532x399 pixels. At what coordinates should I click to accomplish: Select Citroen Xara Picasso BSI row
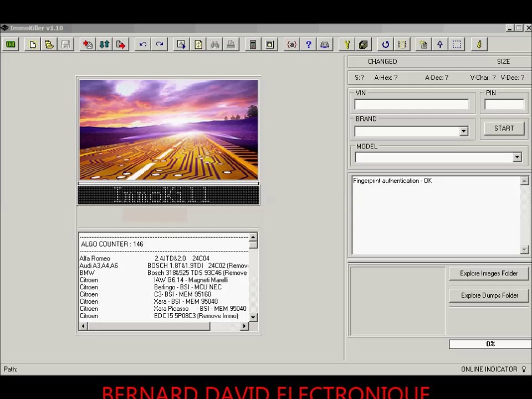pyautogui.click(x=164, y=309)
